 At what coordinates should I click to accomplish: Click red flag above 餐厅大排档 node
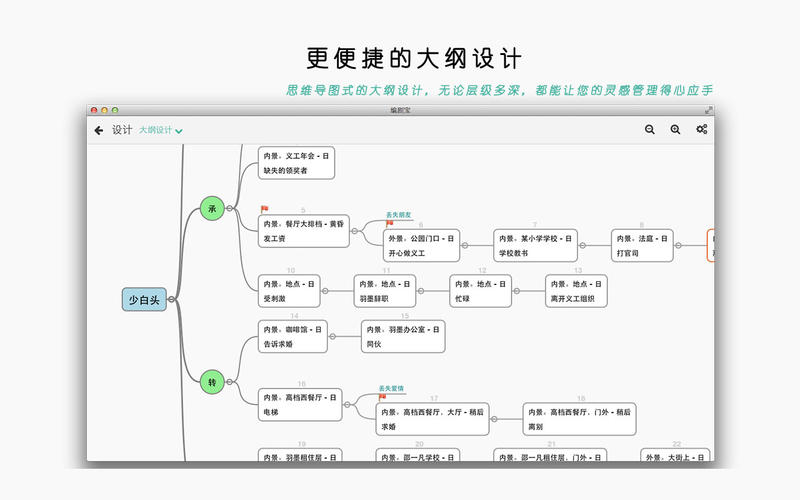point(264,209)
